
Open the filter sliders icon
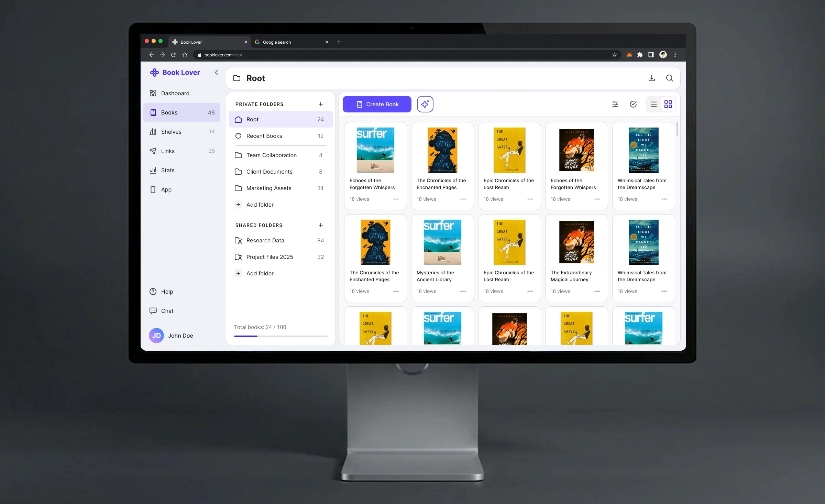[x=615, y=104]
